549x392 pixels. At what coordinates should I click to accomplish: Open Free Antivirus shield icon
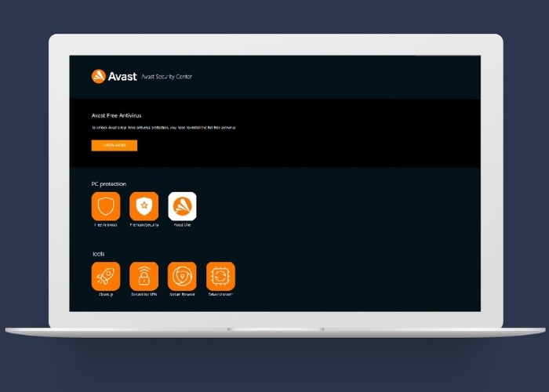(x=106, y=206)
